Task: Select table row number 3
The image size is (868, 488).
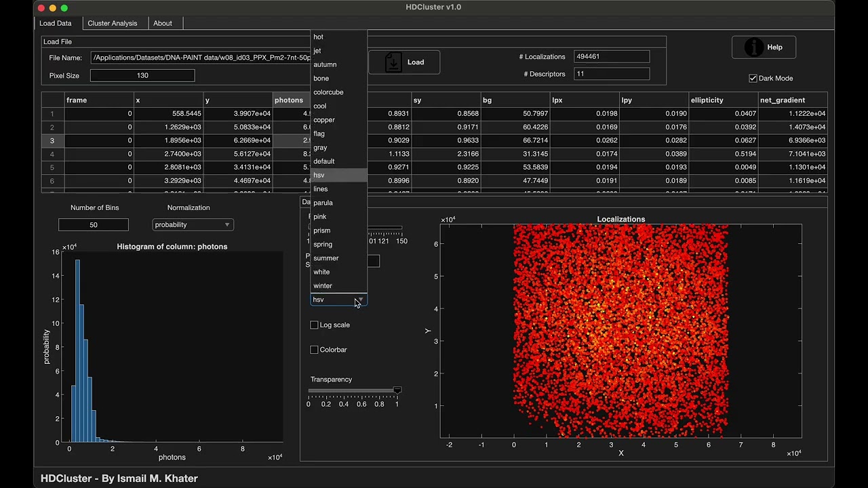Action: coord(52,141)
